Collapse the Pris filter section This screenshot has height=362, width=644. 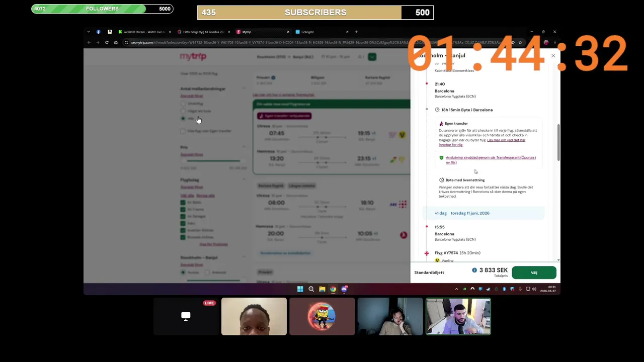coord(244,147)
